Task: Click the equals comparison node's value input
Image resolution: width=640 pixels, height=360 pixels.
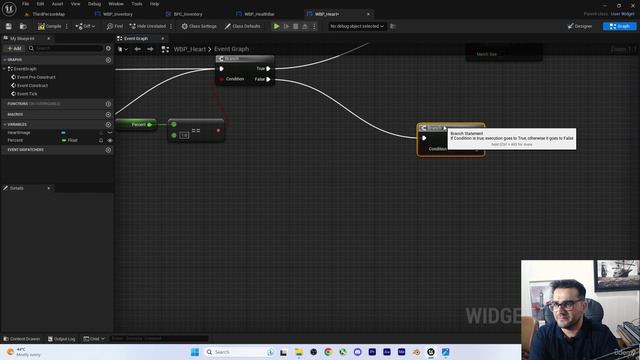Action: (184, 135)
